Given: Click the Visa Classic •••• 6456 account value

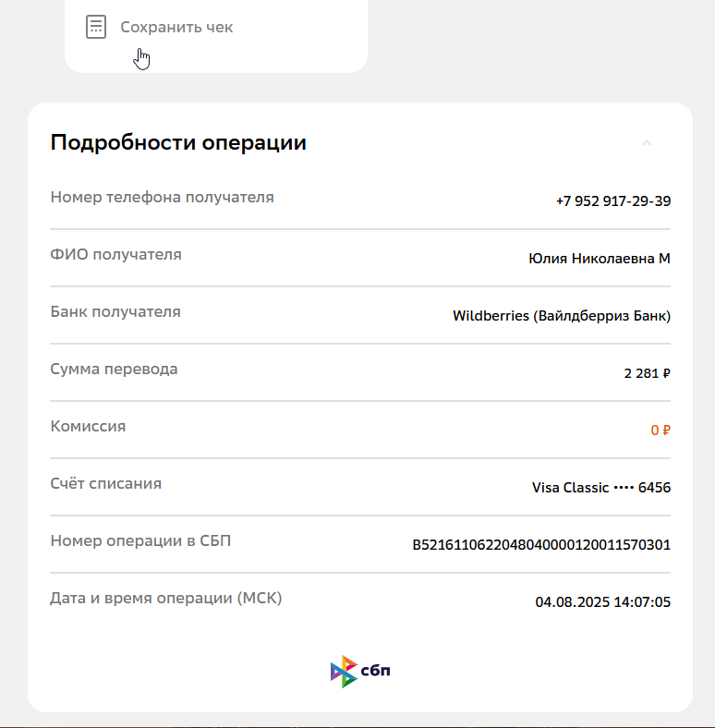Looking at the screenshot, I should pos(601,488).
